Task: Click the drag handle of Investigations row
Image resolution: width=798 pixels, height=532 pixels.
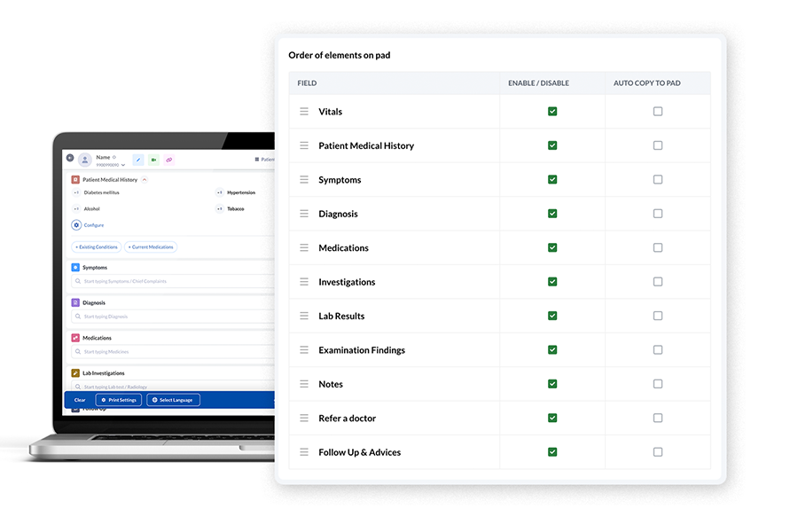Action: pyautogui.click(x=304, y=282)
